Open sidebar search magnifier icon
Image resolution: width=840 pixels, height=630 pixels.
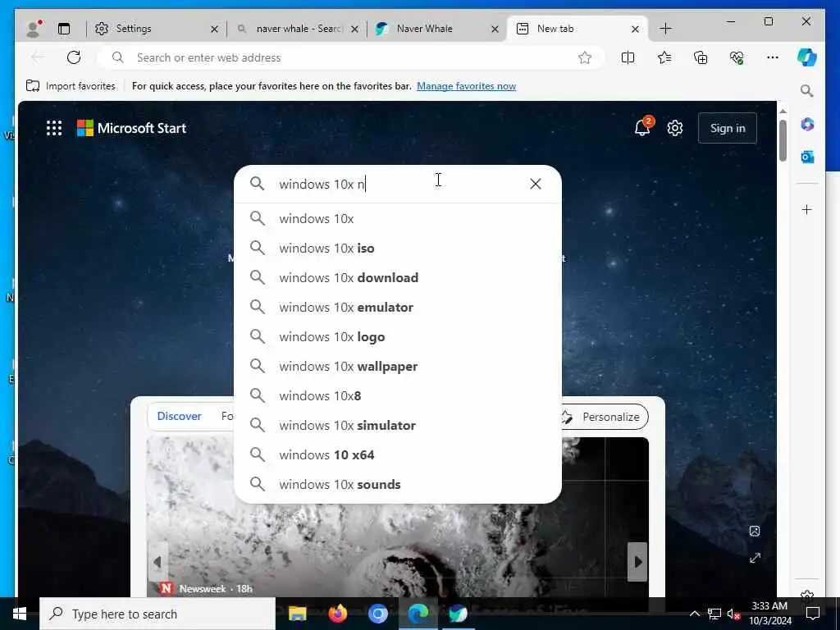(807, 91)
